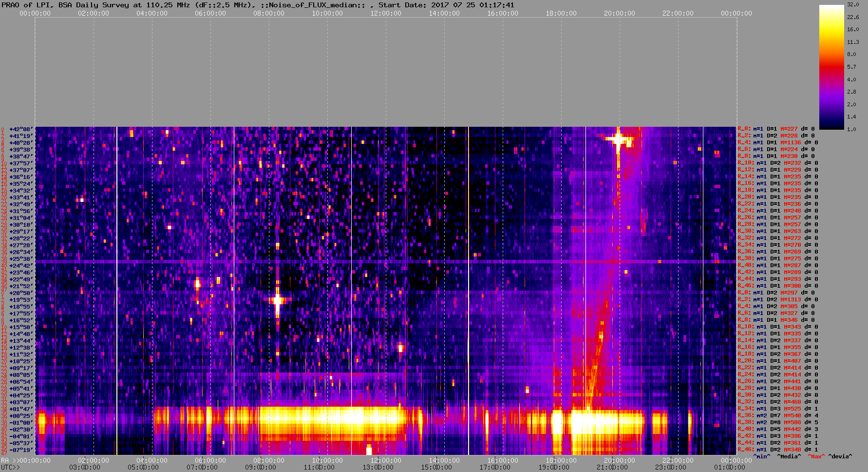Screen dimensions: 868x472
Task: Click the 'Start Date: 2017 07 25 01:17:41' text
Action: point(446,5)
